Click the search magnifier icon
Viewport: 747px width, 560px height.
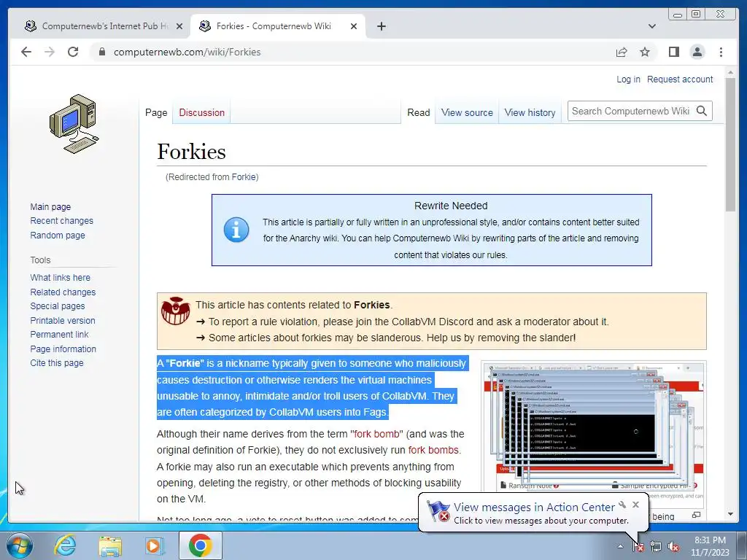tap(702, 111)
